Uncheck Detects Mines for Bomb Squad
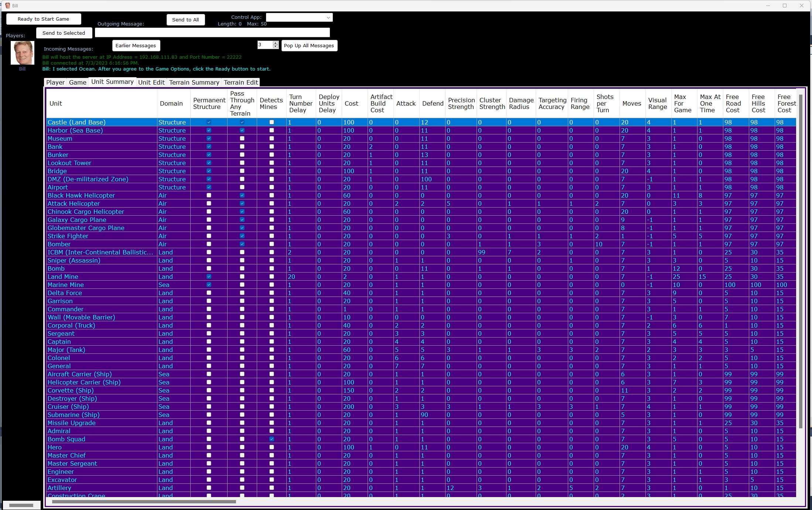The width and height of the screenshot is (812, 510). click(272, 439)
